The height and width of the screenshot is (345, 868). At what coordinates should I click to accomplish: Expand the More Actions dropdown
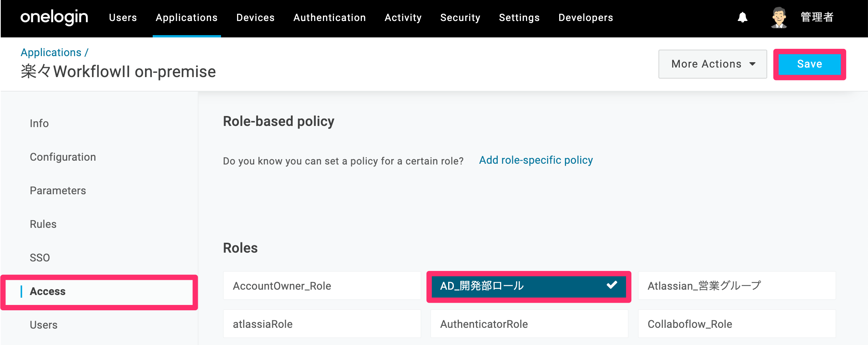[x=713, y=64]
